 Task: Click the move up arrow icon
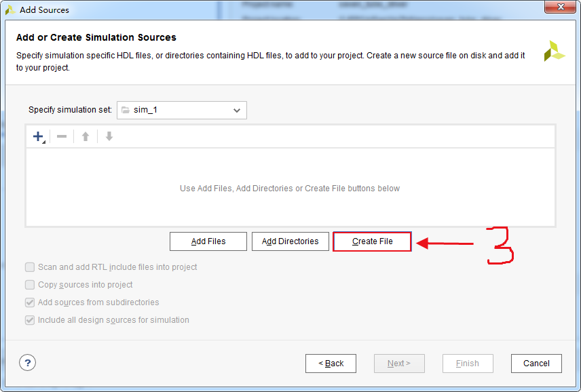[x=86, y=136]
